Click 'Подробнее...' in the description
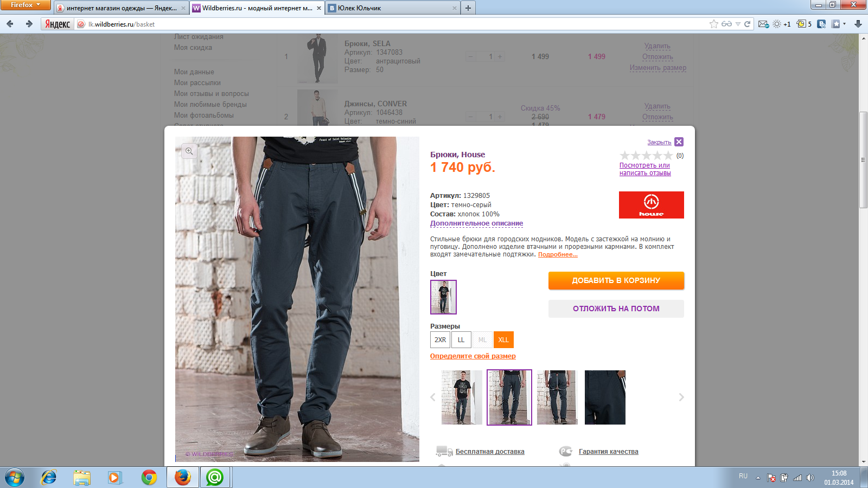Image resolution: width=868 pixels, height=488 pixels. 558,254
